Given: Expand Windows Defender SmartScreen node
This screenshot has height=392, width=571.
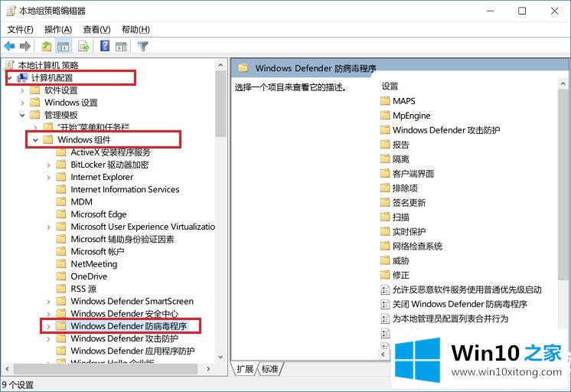Looking at the screenshot, I should point(49,302).
